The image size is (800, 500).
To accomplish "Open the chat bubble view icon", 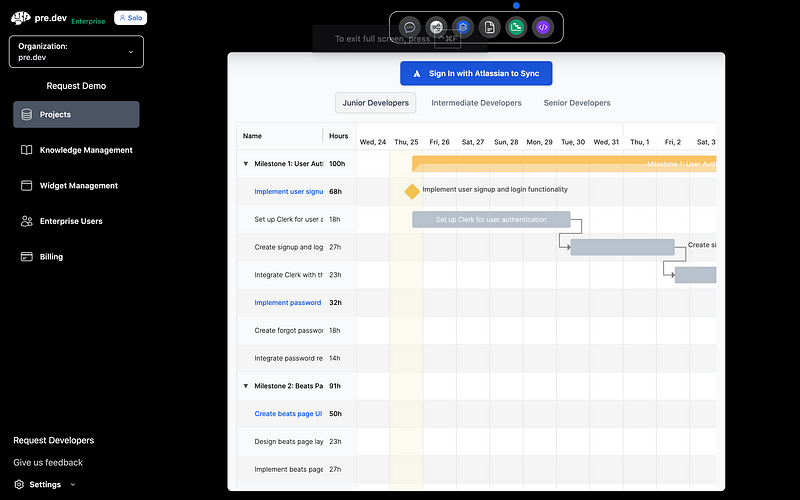I will coord(409,28).
